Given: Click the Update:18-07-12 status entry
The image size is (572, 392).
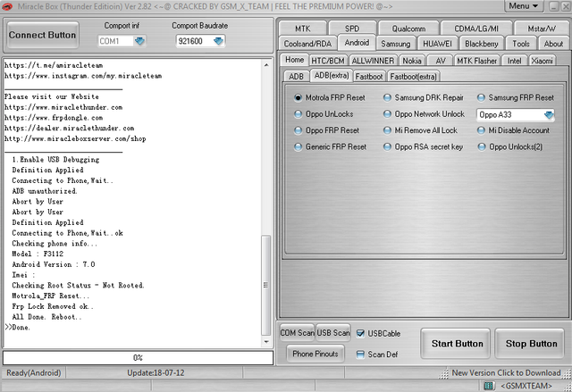Looking at the screenshot, I should pyautogui.click(x=156, y=372).
